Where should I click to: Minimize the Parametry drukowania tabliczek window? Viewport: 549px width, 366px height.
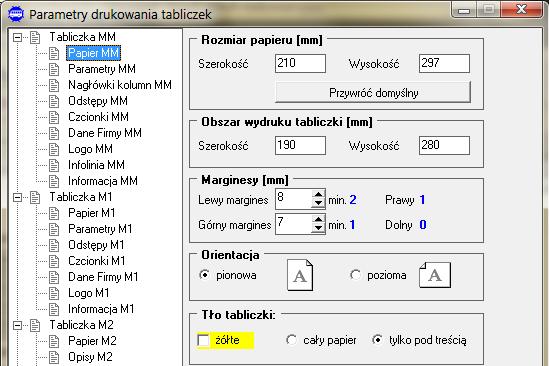464,10
